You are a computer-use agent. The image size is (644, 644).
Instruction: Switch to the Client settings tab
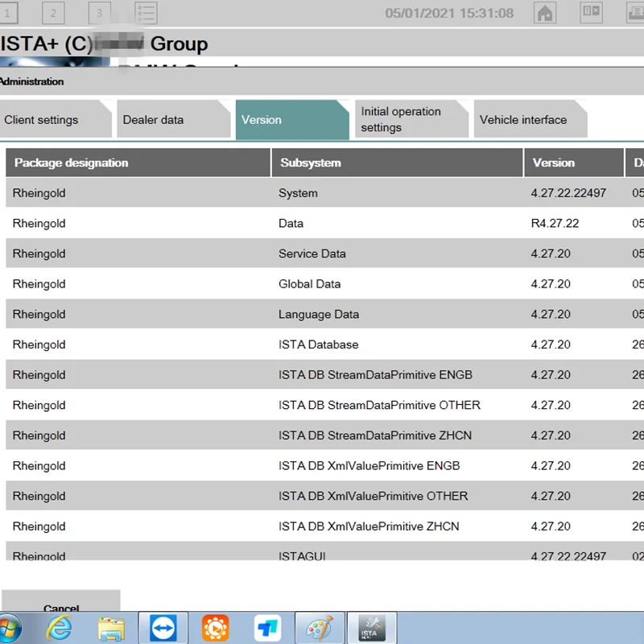pyautogui.click(x=56, y=119)
